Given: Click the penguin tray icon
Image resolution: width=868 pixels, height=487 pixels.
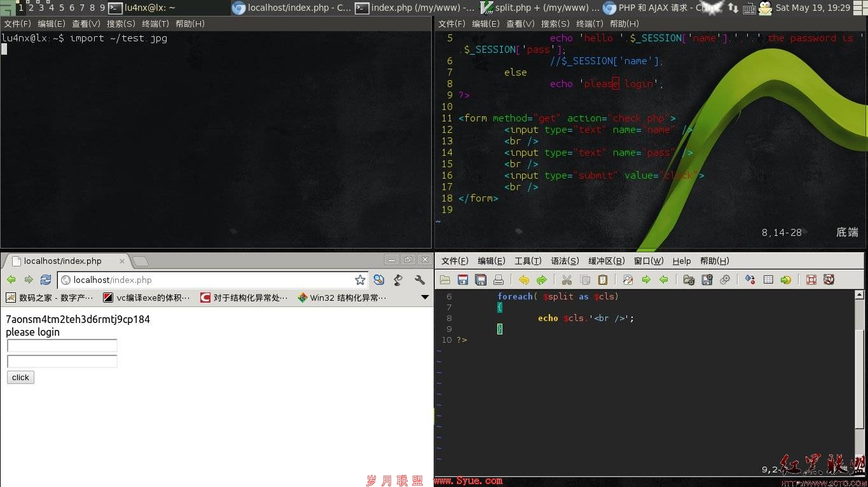Looking at the screenshot, I should pos(765,8).
